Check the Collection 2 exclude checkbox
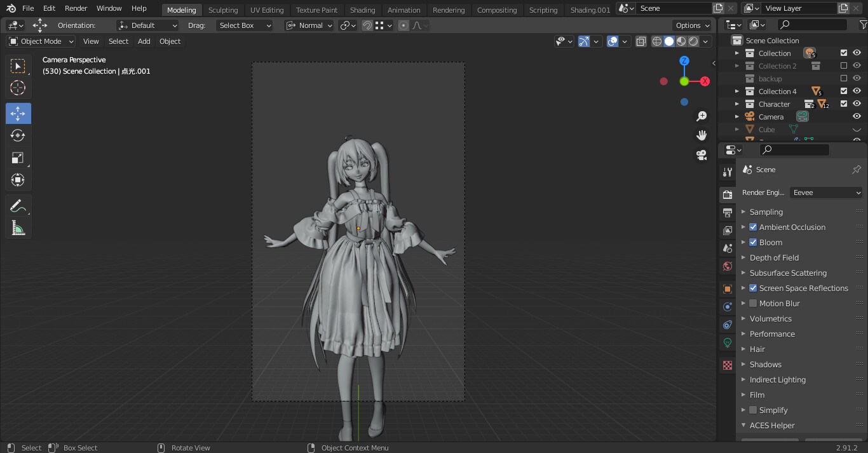Image resolution: width=868 pixels, height=453 pixels. (844, 66)
